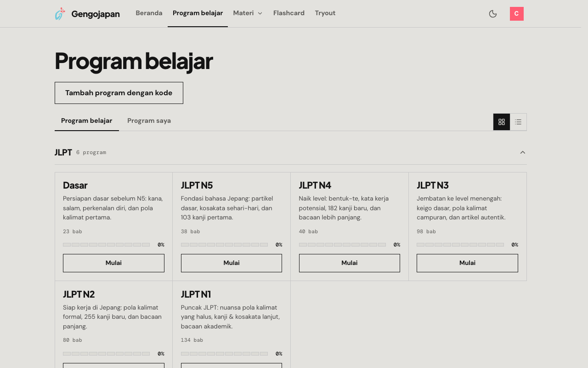588x368 pixels.
Task: Open the Flashcard page
Action: (x=289, y=13)
